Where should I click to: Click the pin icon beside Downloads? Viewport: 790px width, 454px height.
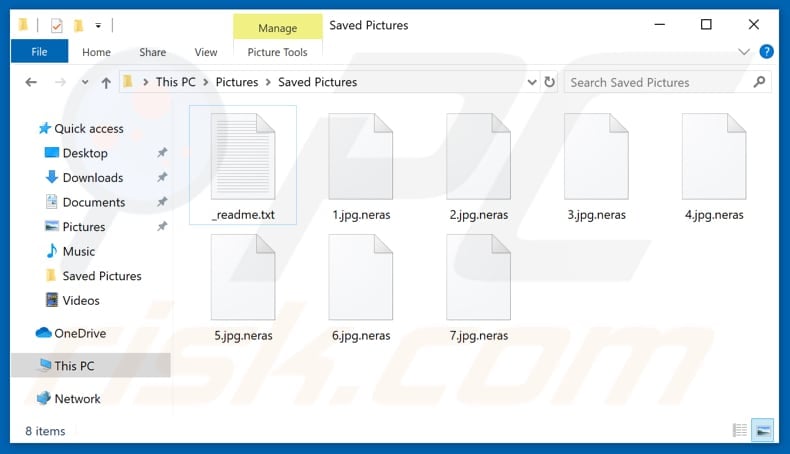click(162, 177)
